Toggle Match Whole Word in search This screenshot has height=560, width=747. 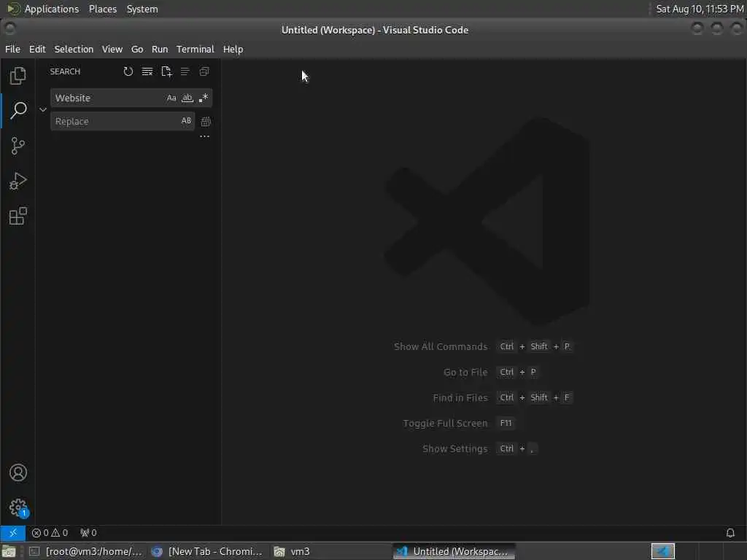(187, 98)
